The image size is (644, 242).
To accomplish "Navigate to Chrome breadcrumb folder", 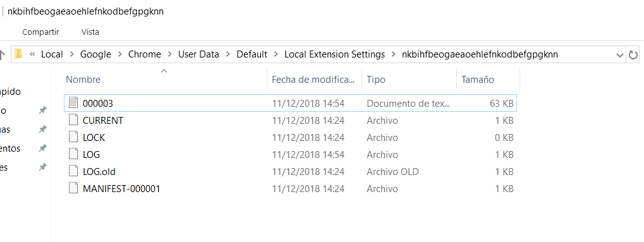I will (x=145, y=54).
